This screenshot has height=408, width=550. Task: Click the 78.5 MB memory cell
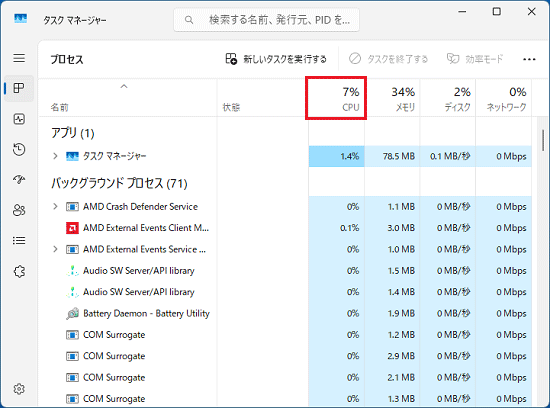pos(392,156)
